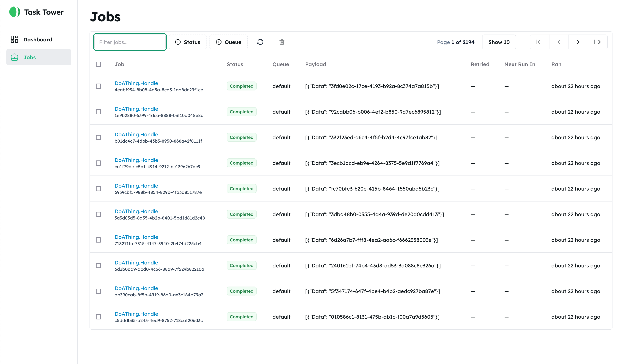Go to the next page
This screenshot has height=364, width=624.
tap(578, 42)
